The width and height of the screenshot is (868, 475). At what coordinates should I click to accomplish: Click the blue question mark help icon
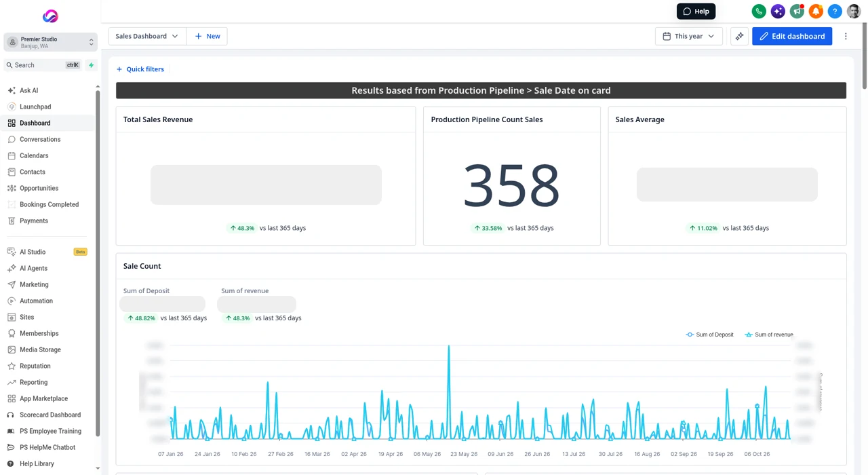pyautogui.click(x=835, y=12)
